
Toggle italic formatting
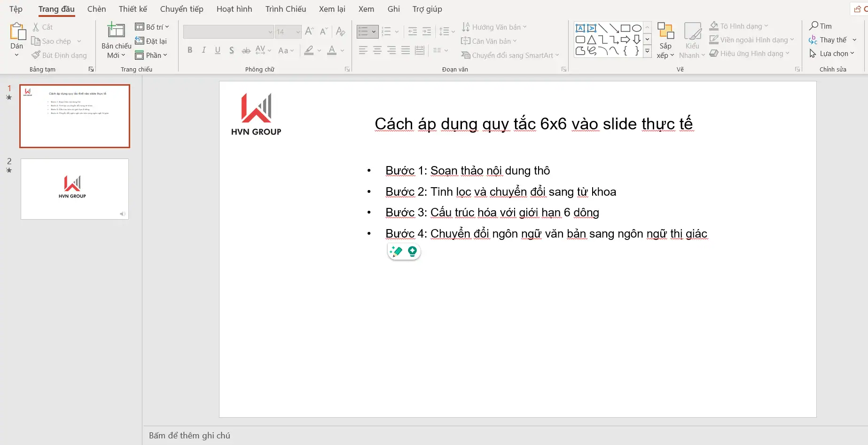203,50
